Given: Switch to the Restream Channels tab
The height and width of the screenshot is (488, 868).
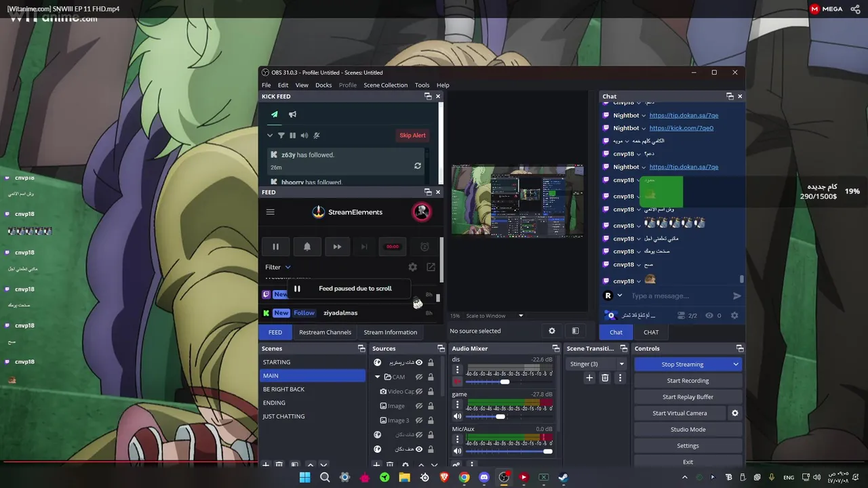Looking at the screenshot, I should (325, 332).
